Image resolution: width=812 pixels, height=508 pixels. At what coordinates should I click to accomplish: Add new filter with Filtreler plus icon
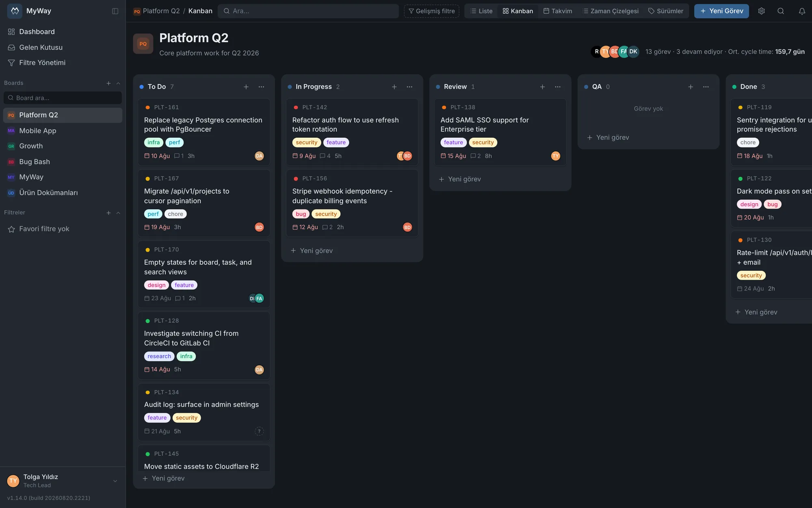[x=108, y=213]
